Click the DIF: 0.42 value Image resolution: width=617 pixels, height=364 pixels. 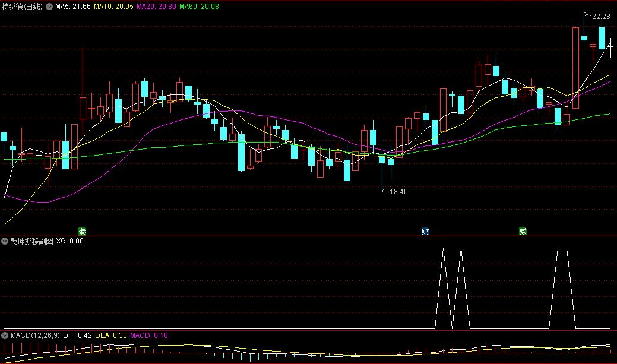(x=77, y=335)
